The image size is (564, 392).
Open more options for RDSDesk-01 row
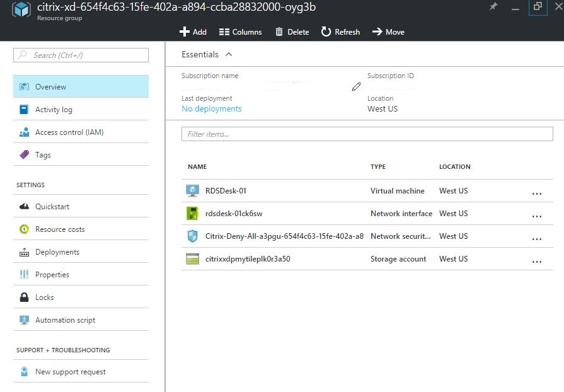(x=536, y=193)
